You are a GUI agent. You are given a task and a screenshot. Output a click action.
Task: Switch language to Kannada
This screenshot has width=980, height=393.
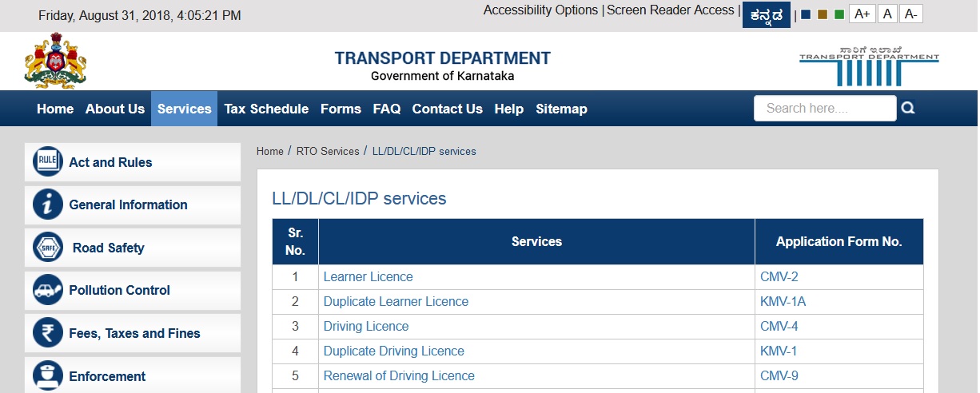point(766,14)
